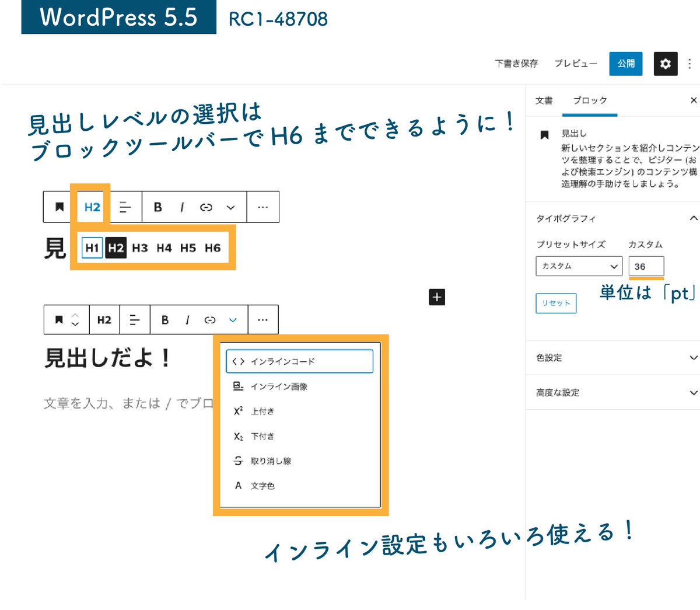Select heading level H2 in level picker
700x610 pixels.
pyautogui.click(x=116, y=248)
